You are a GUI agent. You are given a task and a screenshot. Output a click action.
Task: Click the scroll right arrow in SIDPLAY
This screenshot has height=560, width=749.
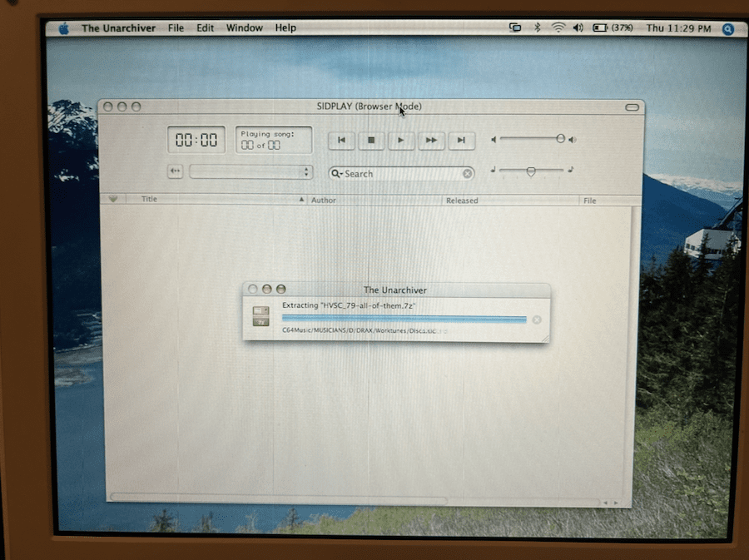616,503
